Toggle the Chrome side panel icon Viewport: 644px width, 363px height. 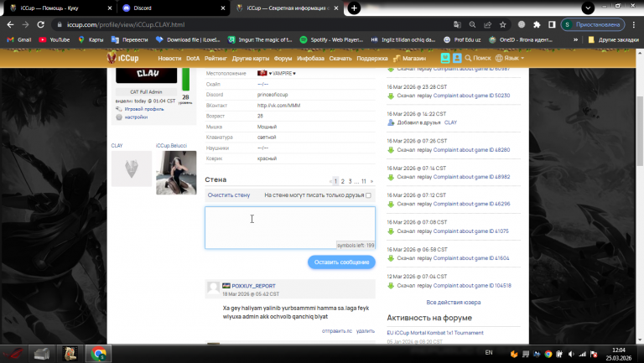[552, 24]
